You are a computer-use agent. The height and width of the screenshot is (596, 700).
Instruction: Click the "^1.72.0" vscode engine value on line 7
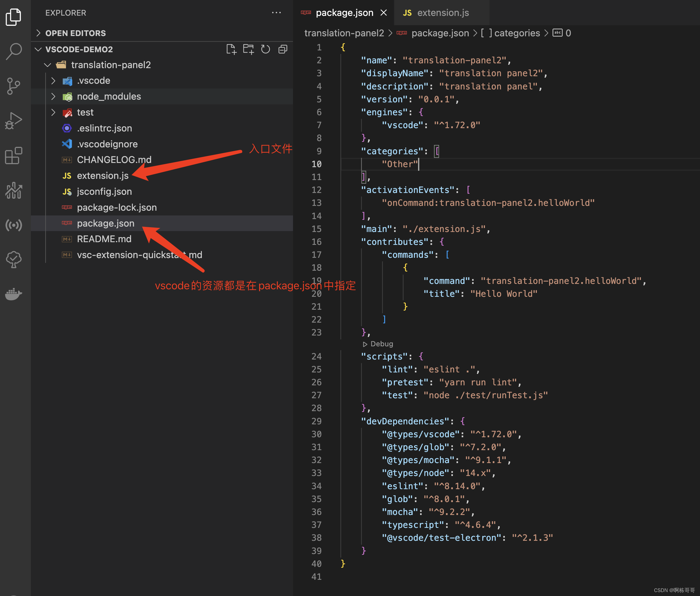point(457,125)
